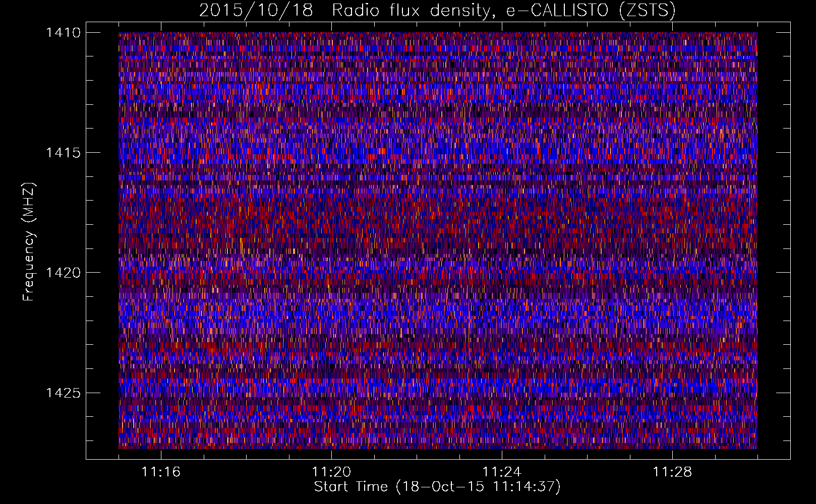The image size is (816, 504).
Task: Select the 1425 frequency axis label
Action: pos(63,393)
